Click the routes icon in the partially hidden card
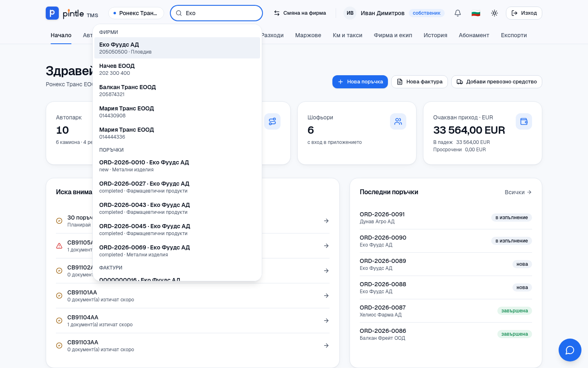This screenshot has width=588, height=368. point(272,121)
